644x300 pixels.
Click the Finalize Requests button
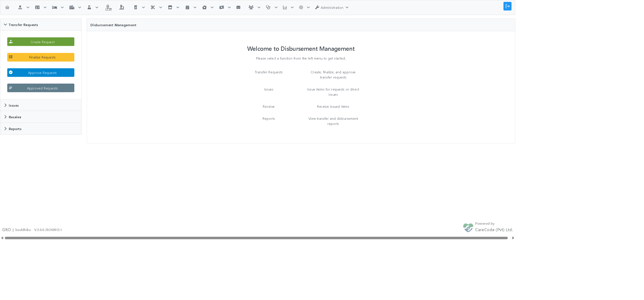click(x=41, y=57)
